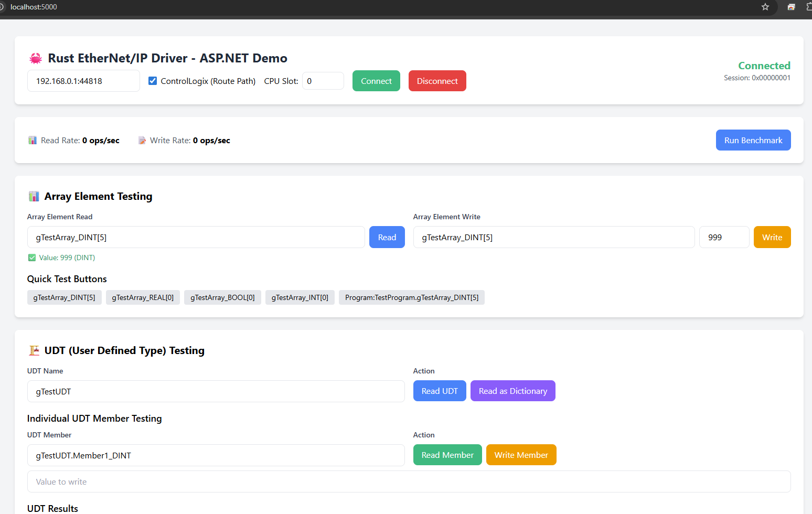Click Read beside the array element field

[x=387, y=237]
